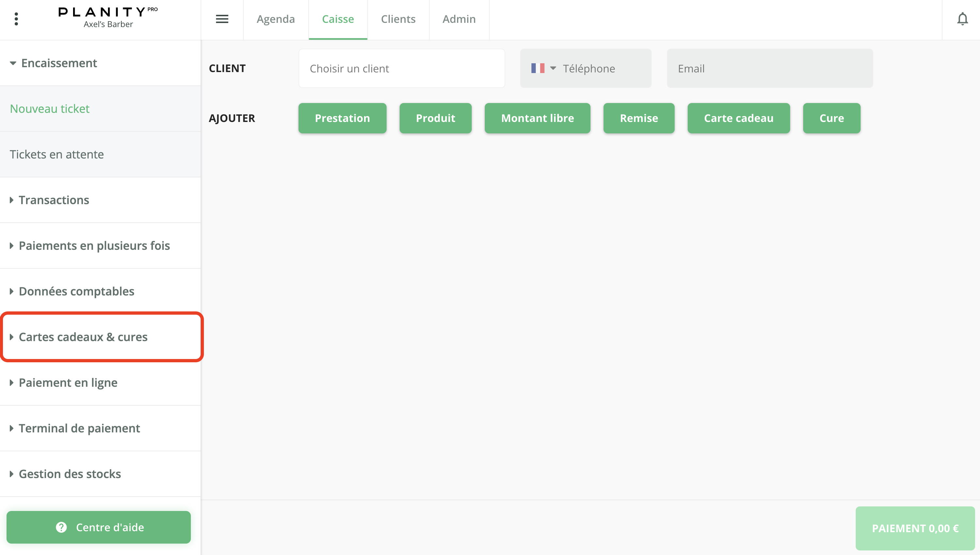Switch to the Agenda tab
The height and width of the screenshot is (555, 980).
click(275, 19)
